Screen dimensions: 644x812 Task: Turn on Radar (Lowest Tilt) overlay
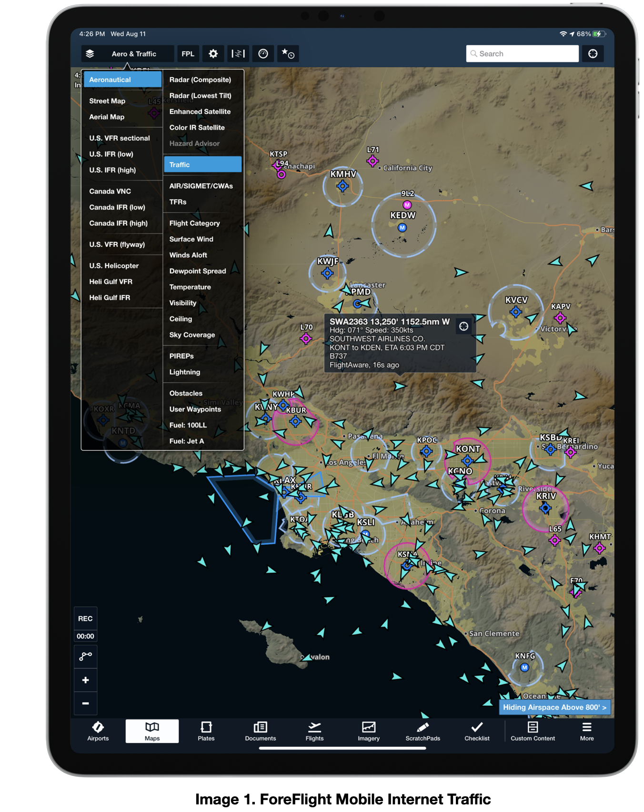[201, 96]
